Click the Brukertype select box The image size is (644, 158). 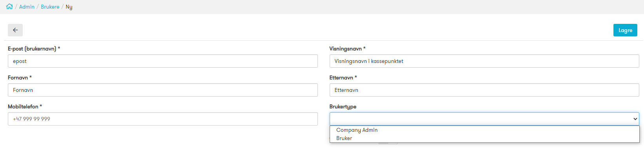pos(484,119)
